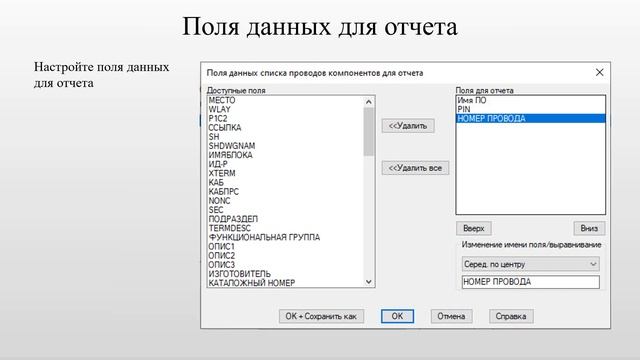Select highlighted НОМЕР ПРОВОДА report field
Viewport: 640px width, 360px height.
click(x=531, y=119)
